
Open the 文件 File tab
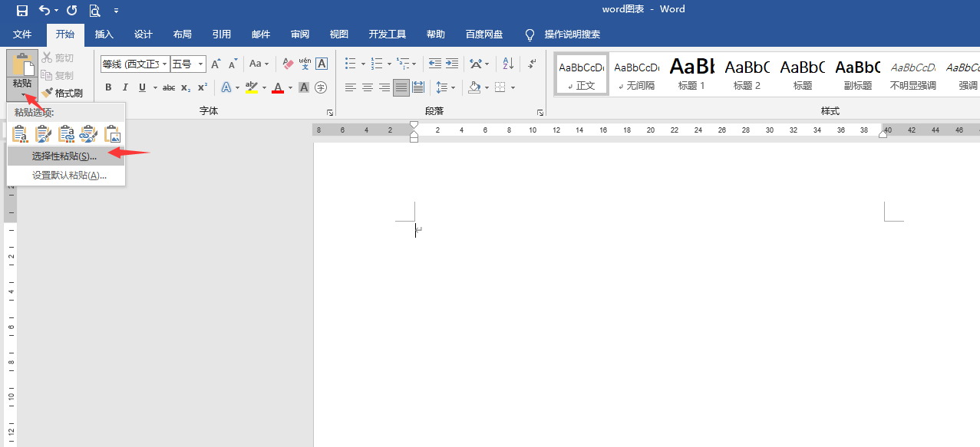[x=22, y=35]
